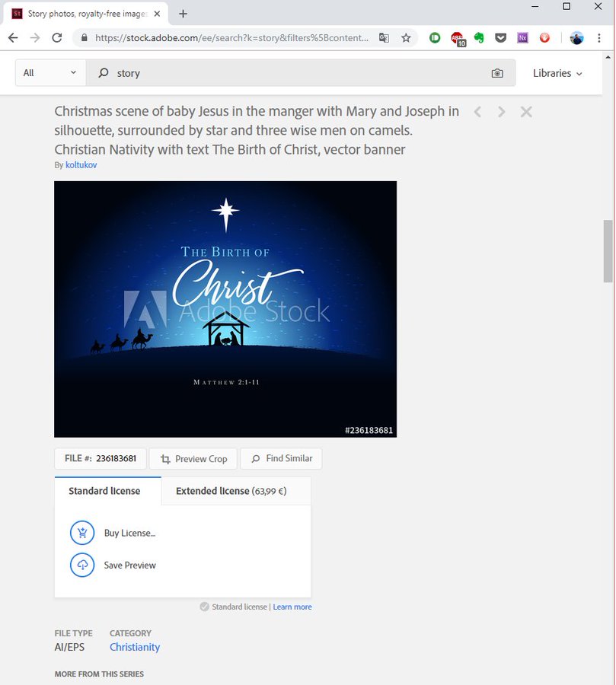616x685 pixels.
Task: Expand the Libraries dropdown
Action: [x=557, y=73]
